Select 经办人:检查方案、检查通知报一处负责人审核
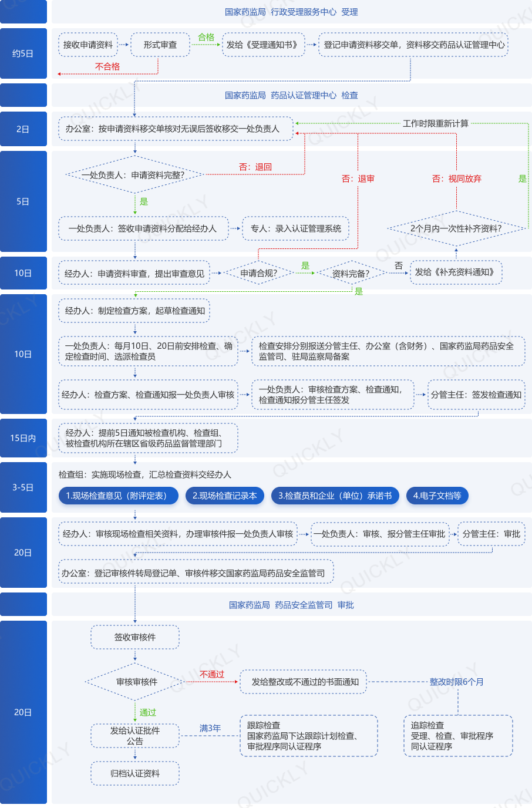This screenshot has width=532, height=808. pos(148,395)
